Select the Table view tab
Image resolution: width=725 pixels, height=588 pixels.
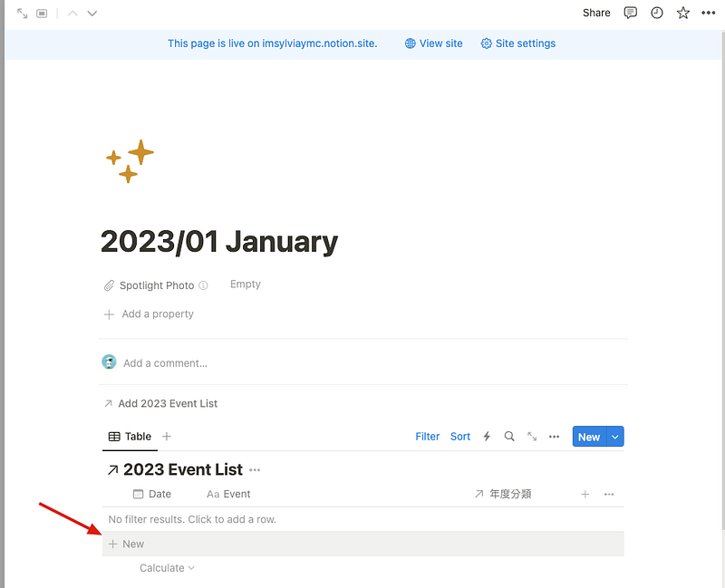point(130,437)
